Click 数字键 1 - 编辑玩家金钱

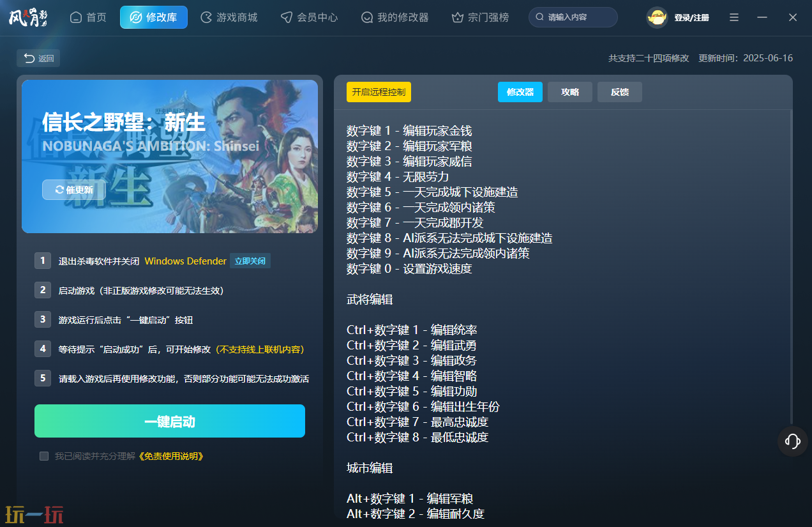(409, 131)
